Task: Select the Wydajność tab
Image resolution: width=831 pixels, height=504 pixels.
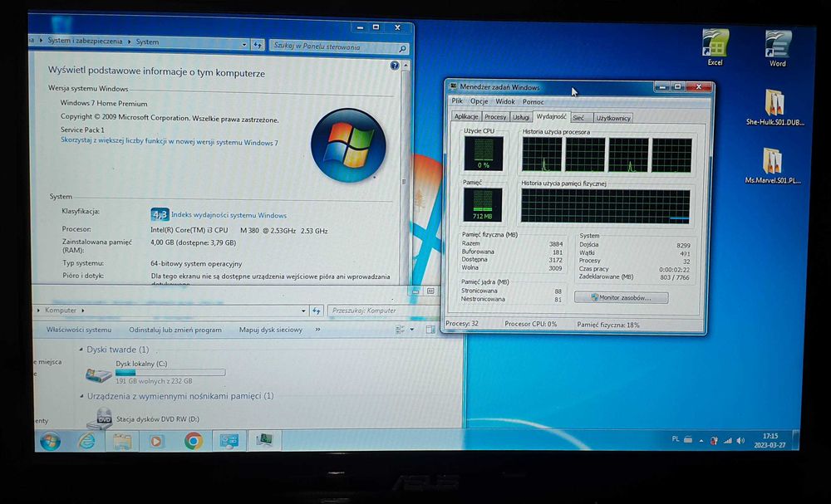Action: 551,116
